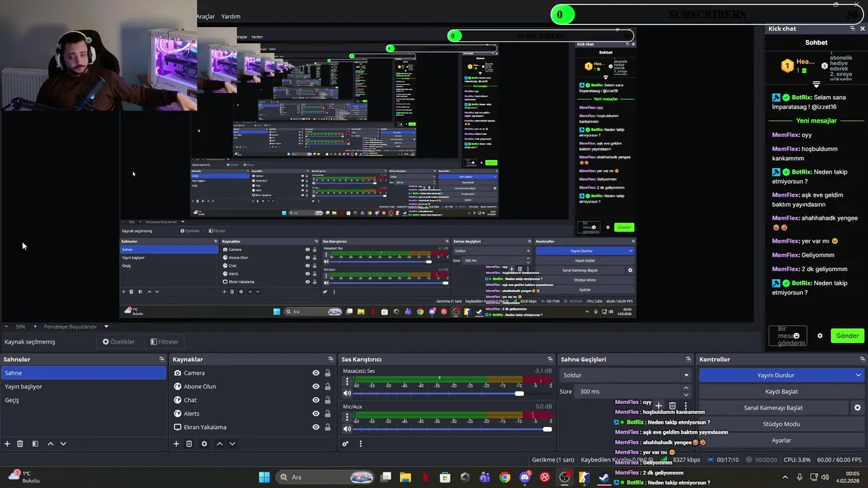
Task: Undock the Kontroller panel
Action: pos(862,359)
